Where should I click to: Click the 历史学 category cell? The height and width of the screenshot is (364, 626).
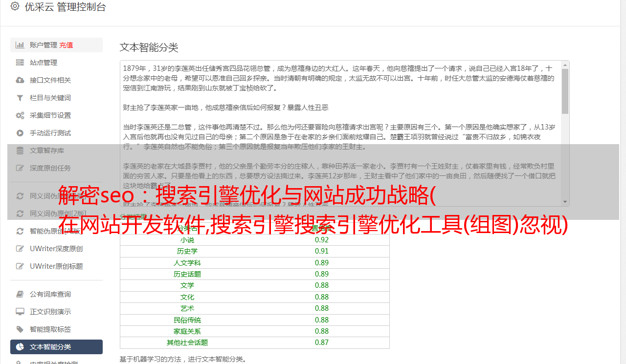pyautogui.click(x=187, y=251)
